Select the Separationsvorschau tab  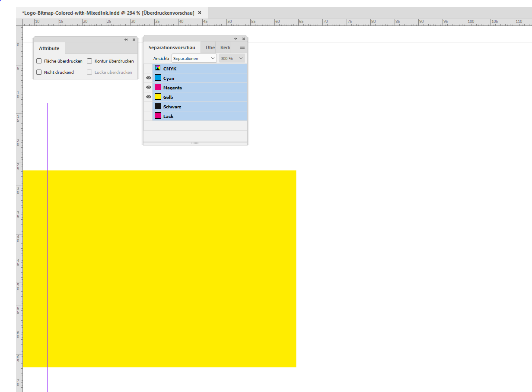[172, 48]
